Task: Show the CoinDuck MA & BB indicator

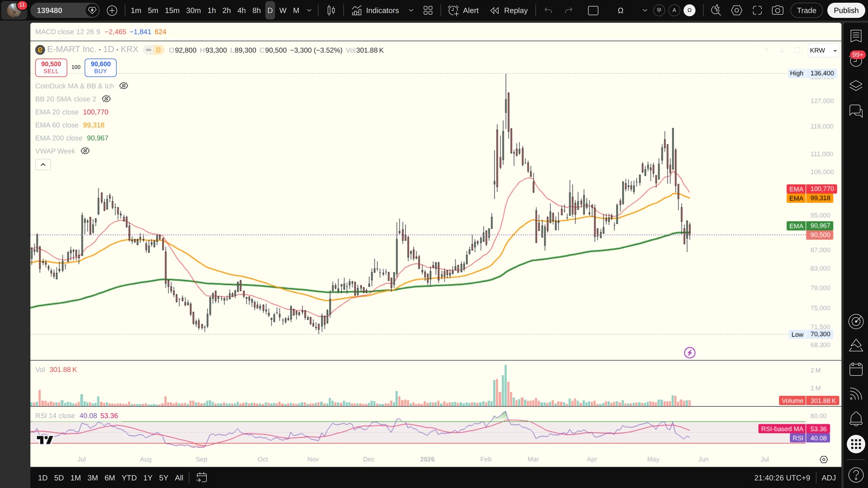Action: point(124,86)
